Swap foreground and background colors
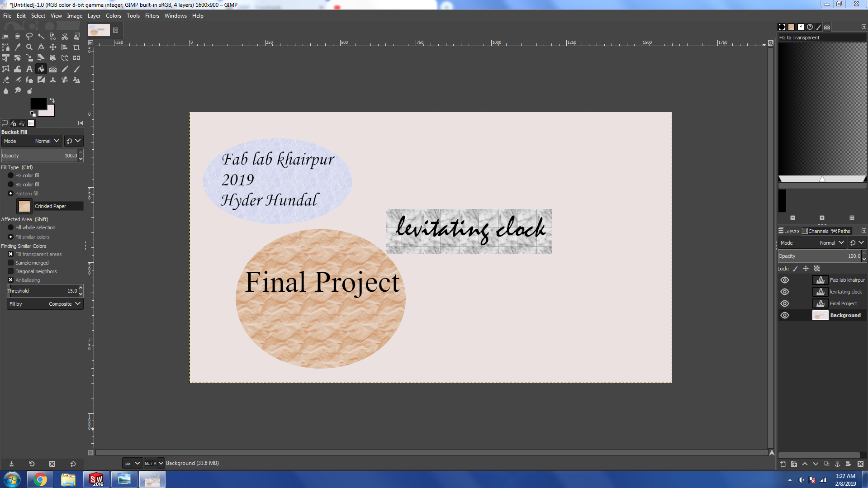 pyautogui.click(x=52, y=100)
